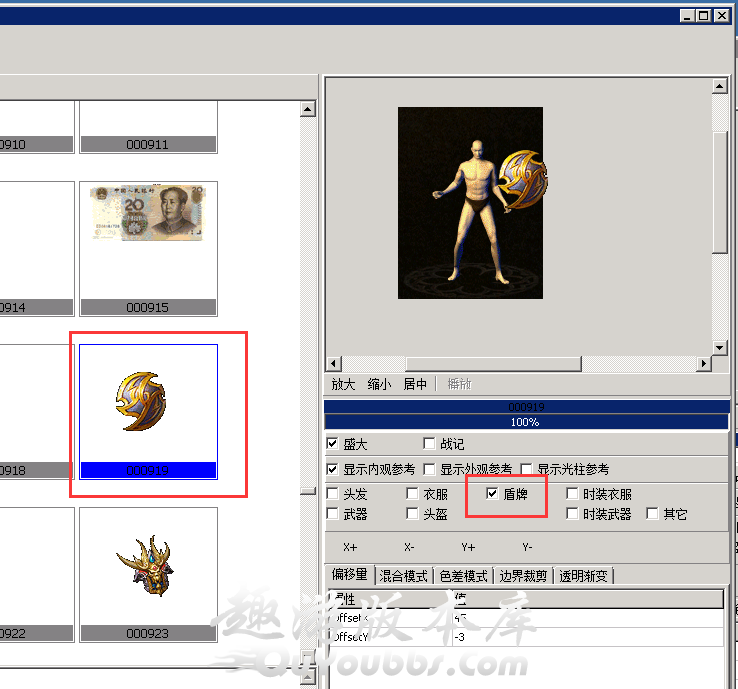Click 居中 to center the preview
Screen dimensions: 738x689
(x=415, y=384)
